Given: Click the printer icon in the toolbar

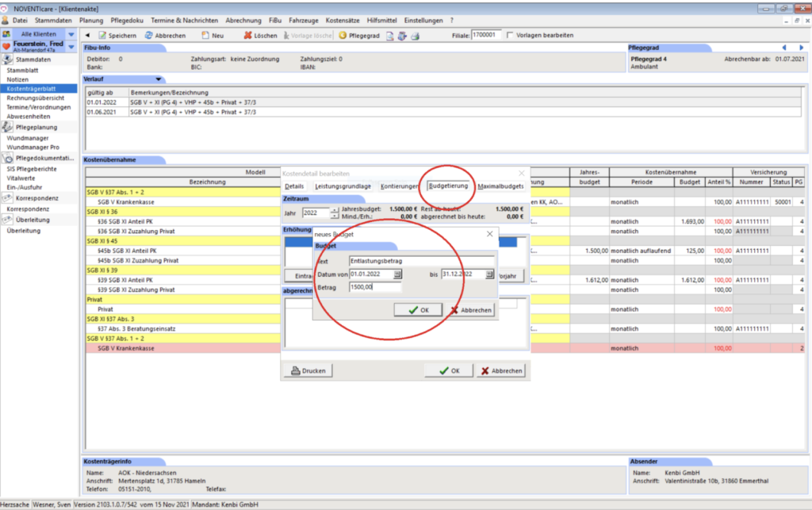Looking at the screenshot, I should [415, 36].
